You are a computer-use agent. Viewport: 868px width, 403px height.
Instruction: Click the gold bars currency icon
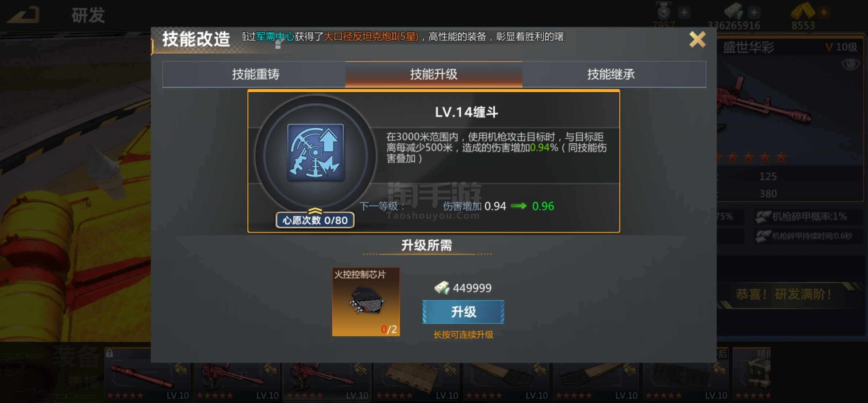tap(803, 11)
